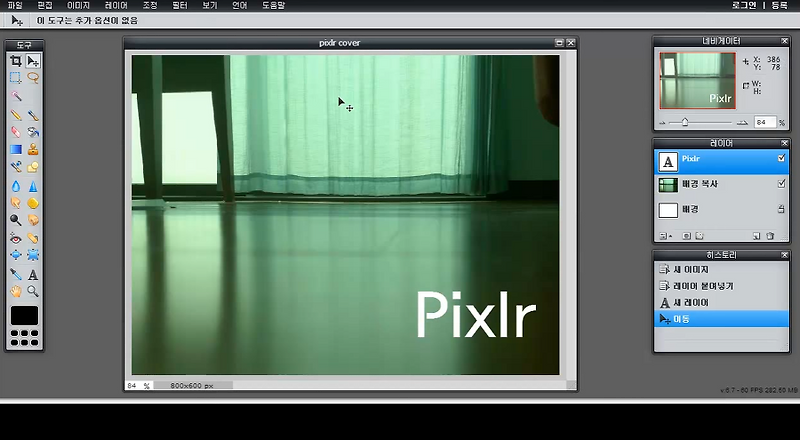800x440 pixels.
Task: Select the Pencil tool
Action: (16, 115)
